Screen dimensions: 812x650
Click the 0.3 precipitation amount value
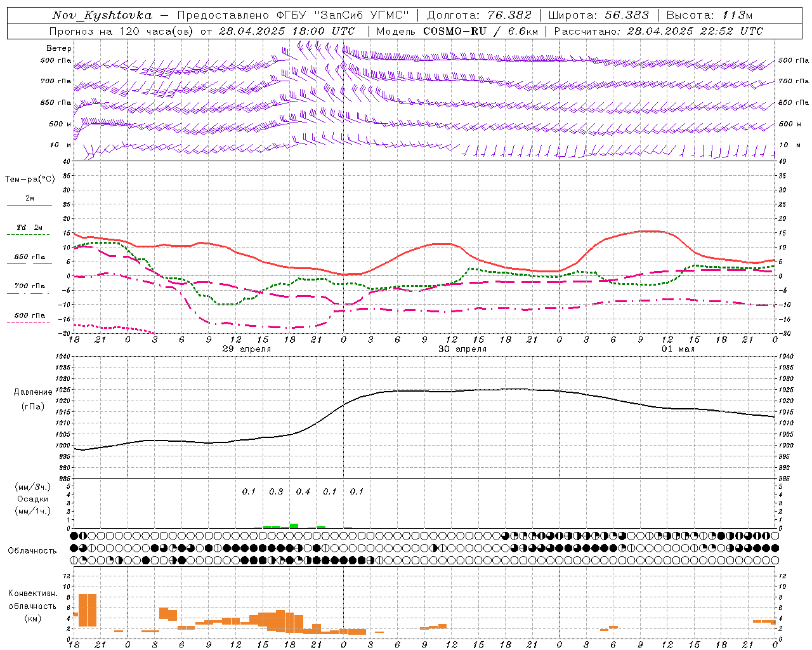coord(276,491)
